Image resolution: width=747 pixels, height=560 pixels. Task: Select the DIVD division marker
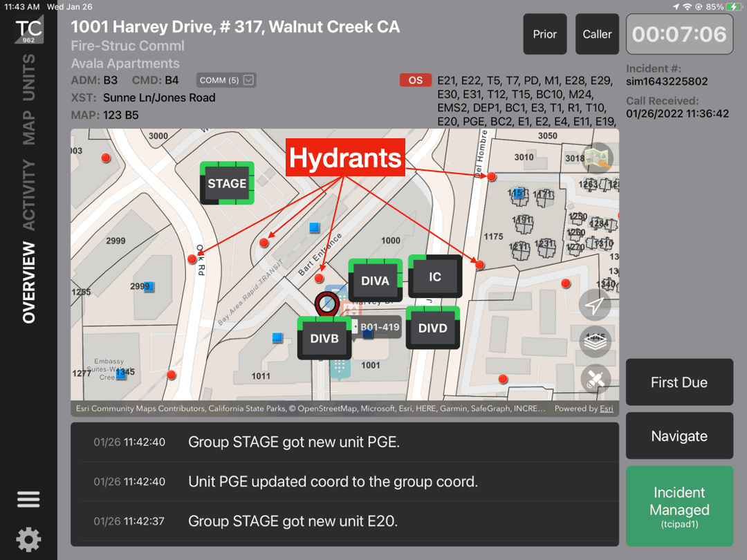click(432, 328)
